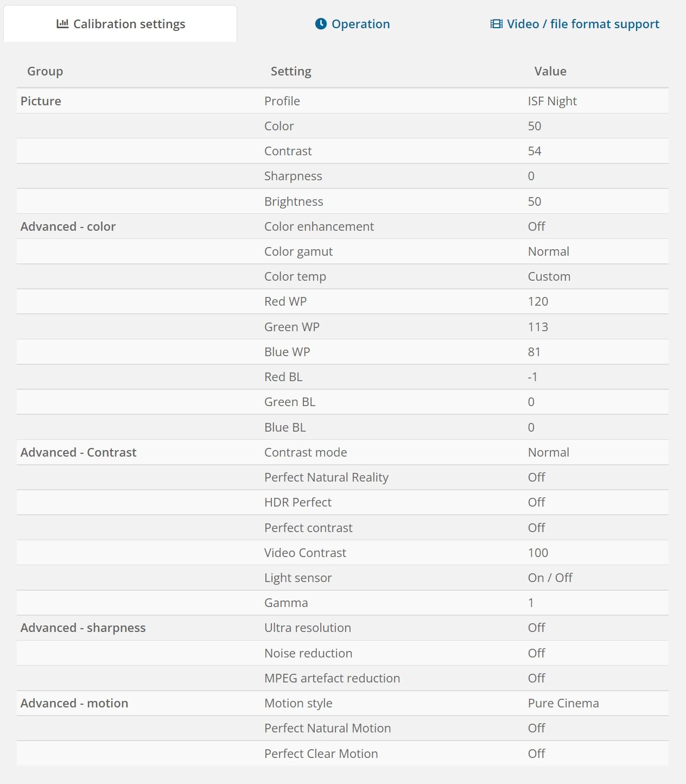Click the Advanced - color group label
686x784 pixels.
(68, 226)
